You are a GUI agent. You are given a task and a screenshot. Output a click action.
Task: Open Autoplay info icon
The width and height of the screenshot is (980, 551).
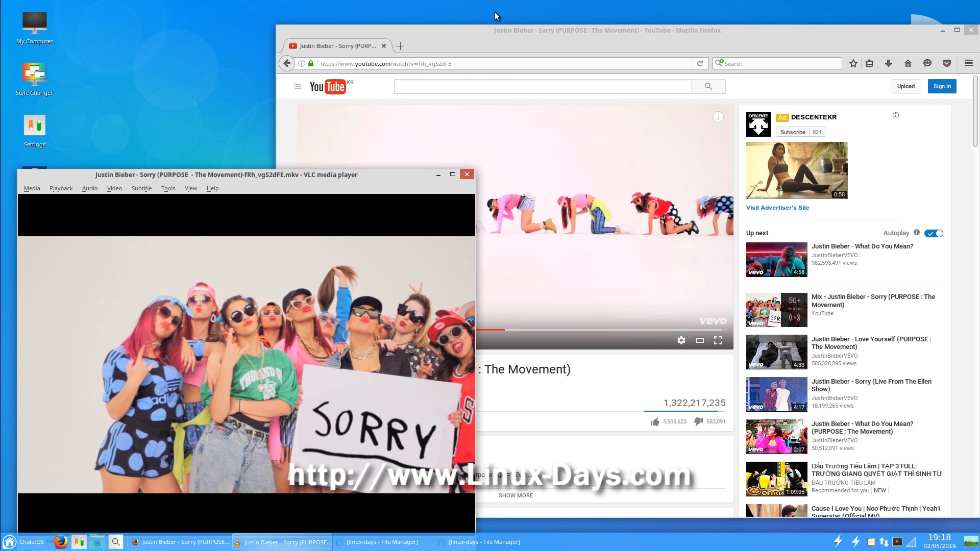[x=917, y=233]
